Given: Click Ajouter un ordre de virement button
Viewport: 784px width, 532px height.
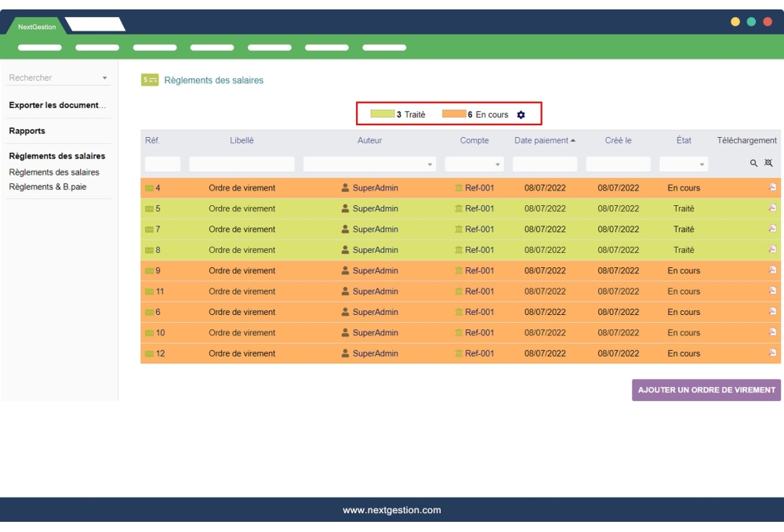Looking at the screenshot, I should click(x=706, y=390).
